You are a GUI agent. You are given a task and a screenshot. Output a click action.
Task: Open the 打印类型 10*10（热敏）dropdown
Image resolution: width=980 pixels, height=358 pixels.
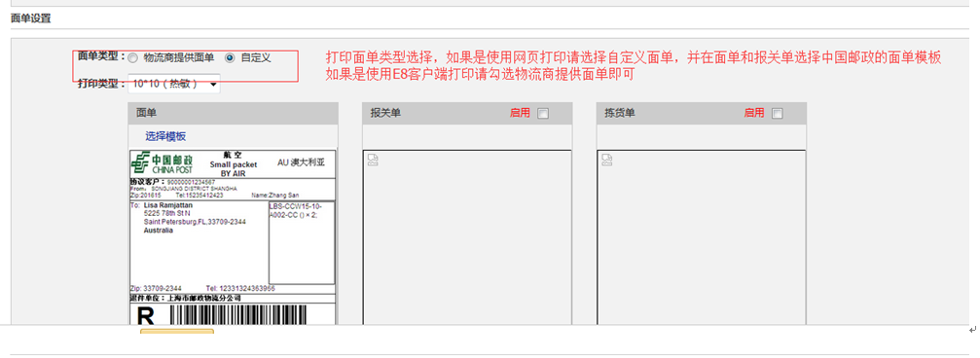tap(174, 84)
